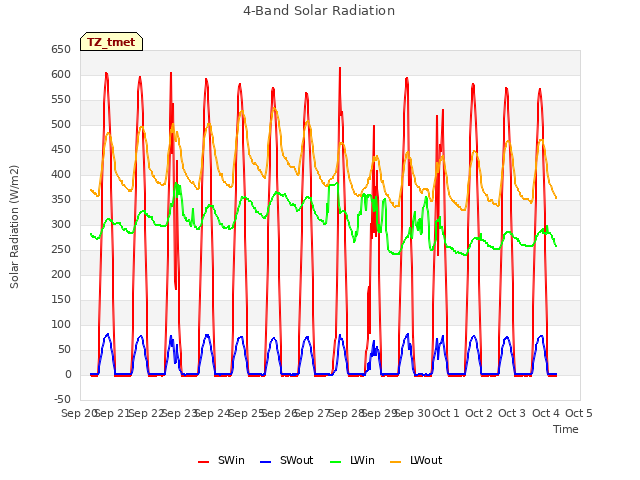Click the green LWin legend color marker

[335, 462]
